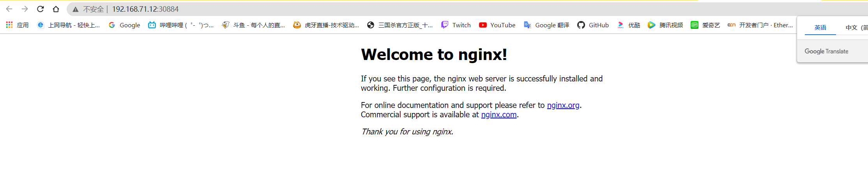This screenshot has width=868, height=180.
Task: Open the GitHub bookmark
Action: tap(593, 25)
